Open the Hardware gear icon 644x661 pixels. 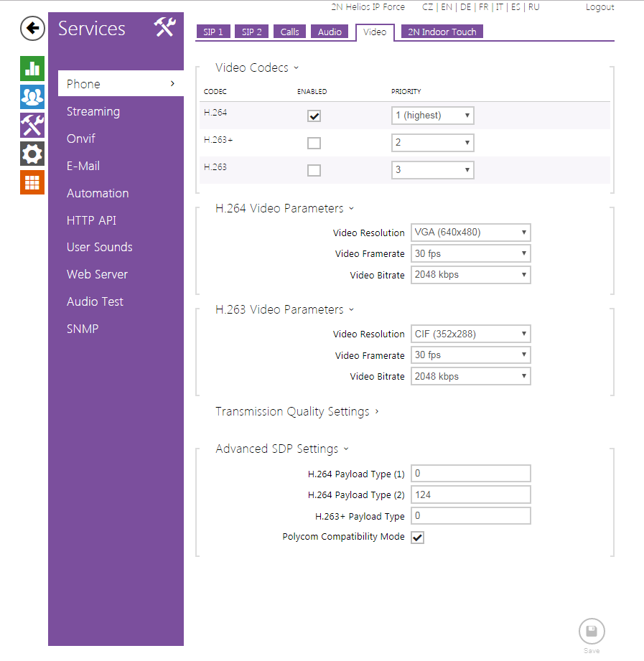(x=32, y=154)
